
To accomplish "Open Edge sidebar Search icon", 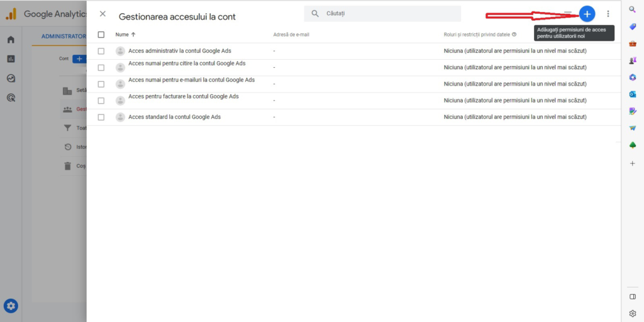I will coord(633,9).
